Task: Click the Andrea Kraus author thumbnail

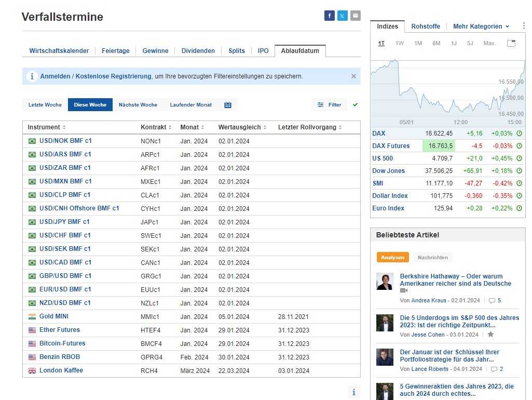Action: coord(385,281)
